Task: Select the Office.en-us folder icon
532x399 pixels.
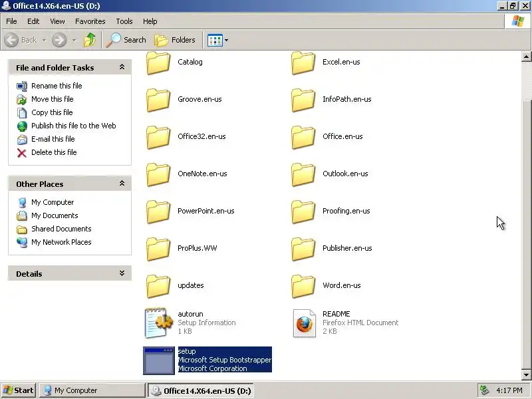Action: coord(303,138)
